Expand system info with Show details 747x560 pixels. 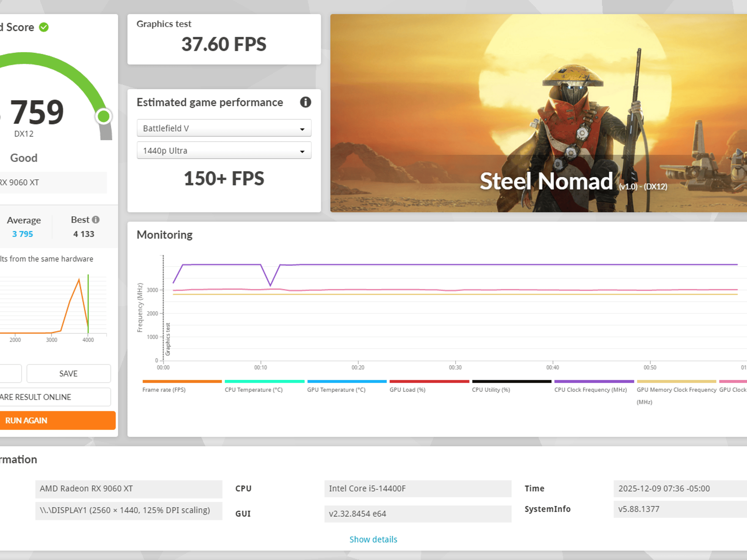373,539
